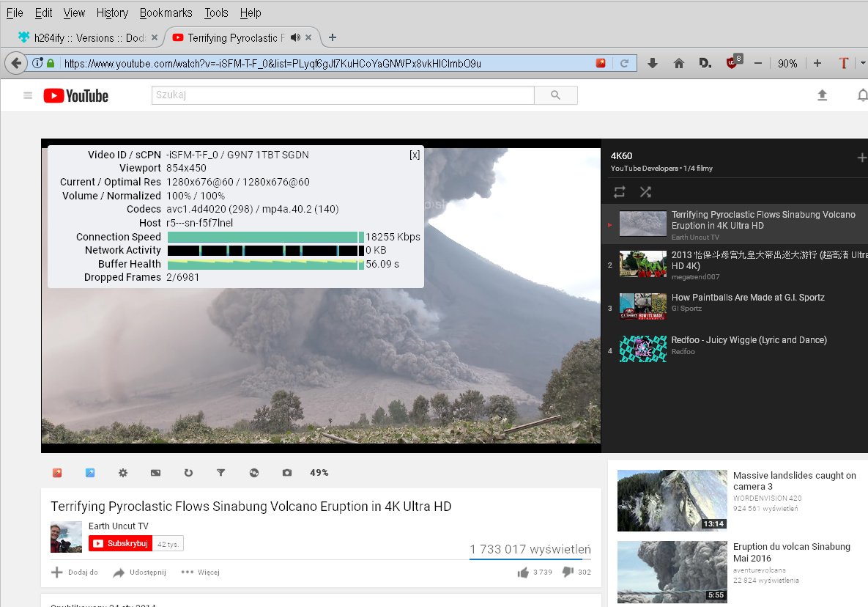Open the File menu
The width and height of the screenshot is (868, 607).
click(x=15, y=12)
